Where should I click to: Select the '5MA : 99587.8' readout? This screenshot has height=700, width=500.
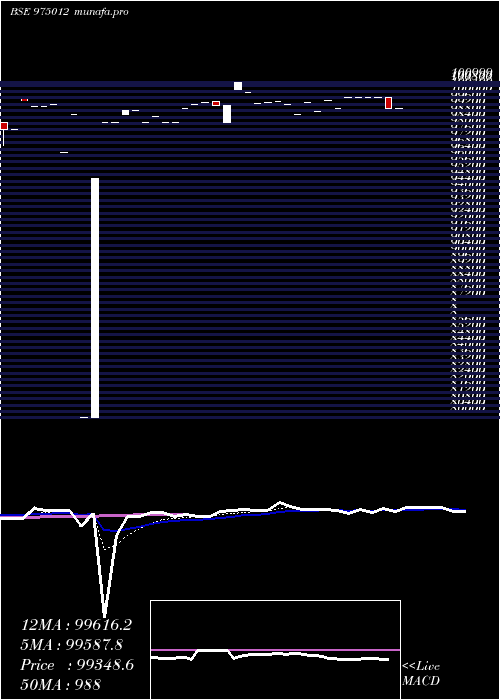click(72, 645)
